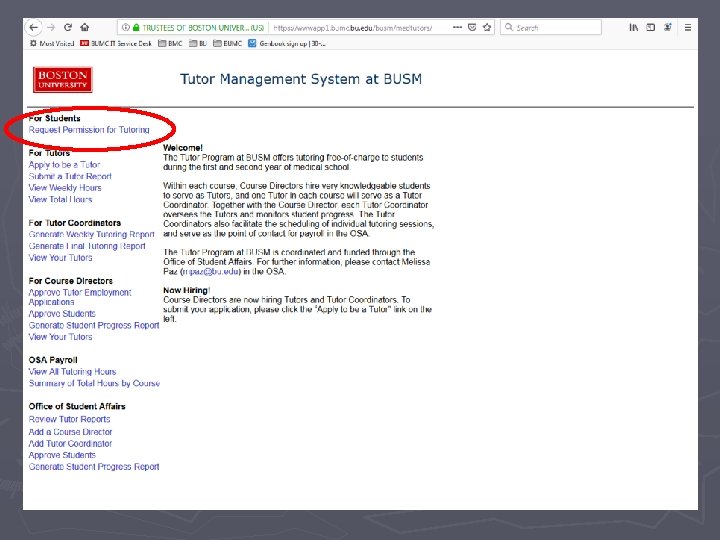Click the OSA Payroll heading
This screenshot has height=540, width=720.
[x=53, y=360]
